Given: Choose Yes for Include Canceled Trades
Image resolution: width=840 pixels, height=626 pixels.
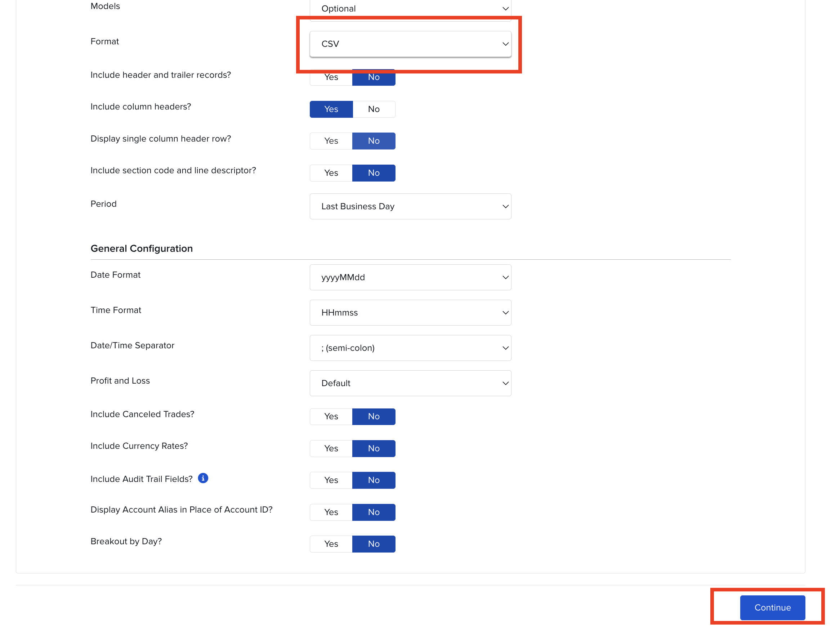Looking at the screenshot, I should [x=331, y=416].
